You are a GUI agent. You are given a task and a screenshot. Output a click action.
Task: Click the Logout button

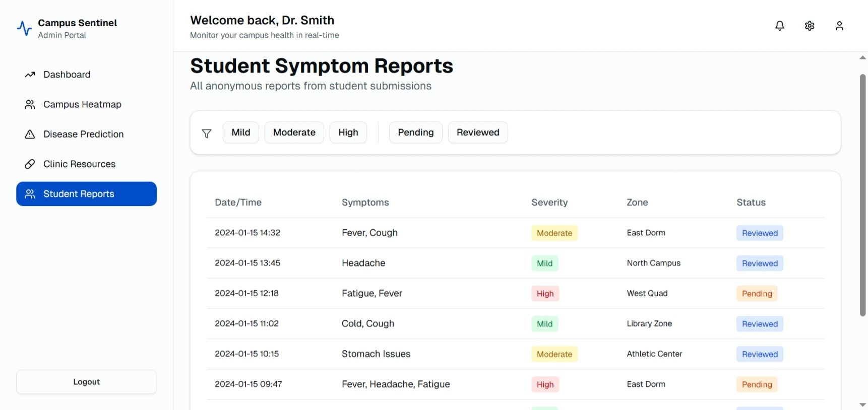click(86, 382)
